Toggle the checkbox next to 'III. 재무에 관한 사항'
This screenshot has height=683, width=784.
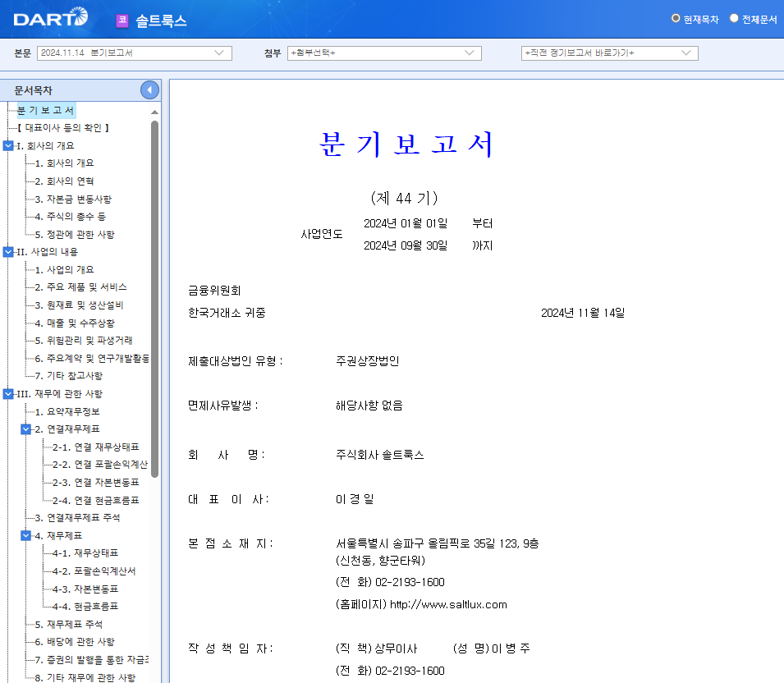coord(8,393)
